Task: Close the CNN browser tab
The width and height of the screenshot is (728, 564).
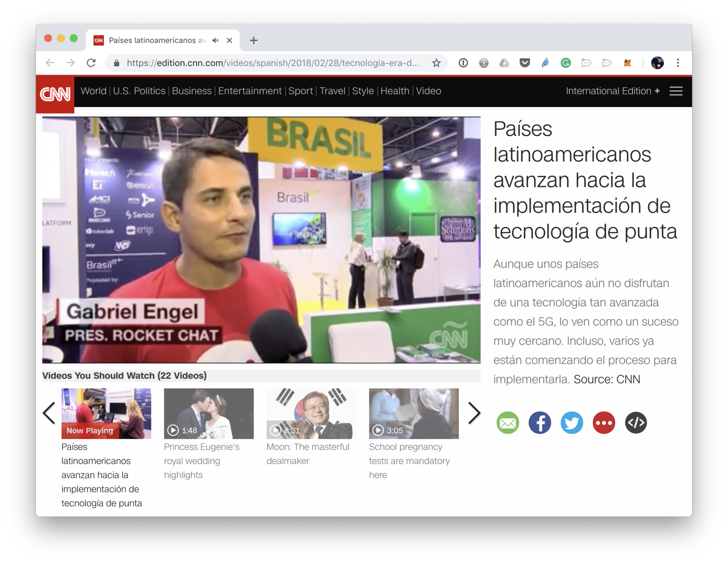Action: (229, 41)
